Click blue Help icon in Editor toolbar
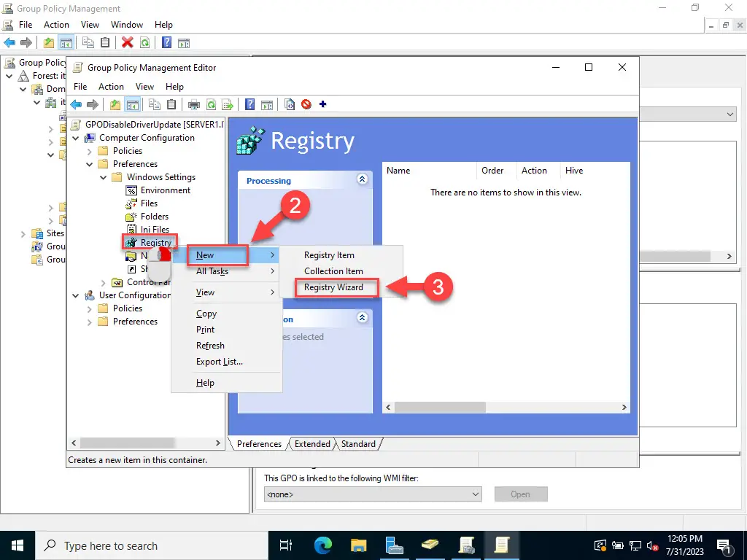Image resolution: width=747 pixels, height=560 pixels. tap(249, 104)
